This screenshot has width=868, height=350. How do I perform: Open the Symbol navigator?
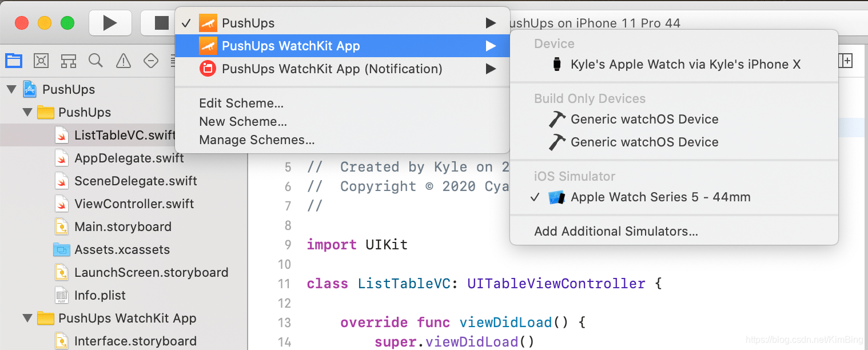tap(69, 61)
